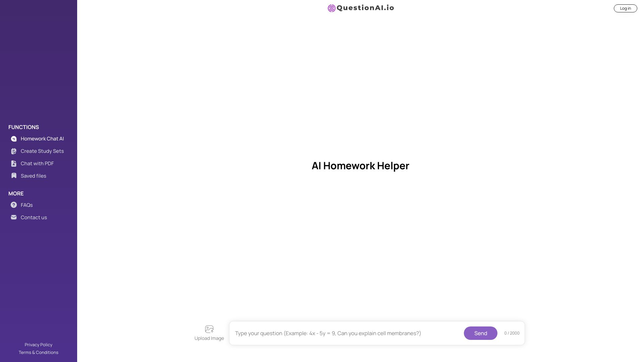Toggle the Create Study Sets panel
The height and width of the screenshot is (362, 644).
pyautogui.click(x=42, y=151)
